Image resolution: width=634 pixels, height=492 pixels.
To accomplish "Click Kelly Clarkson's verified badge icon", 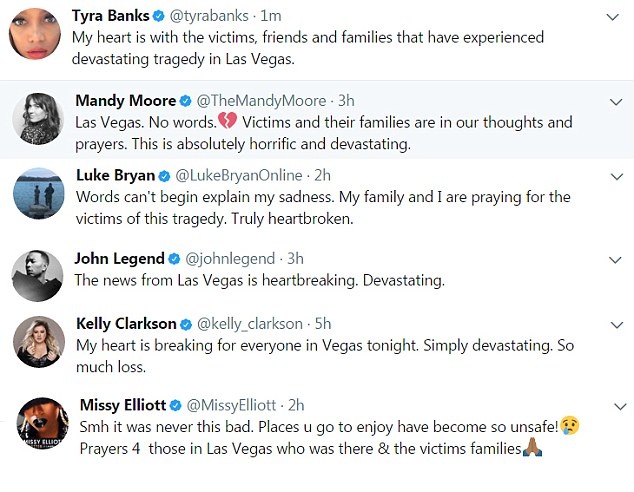I will 186,324.
